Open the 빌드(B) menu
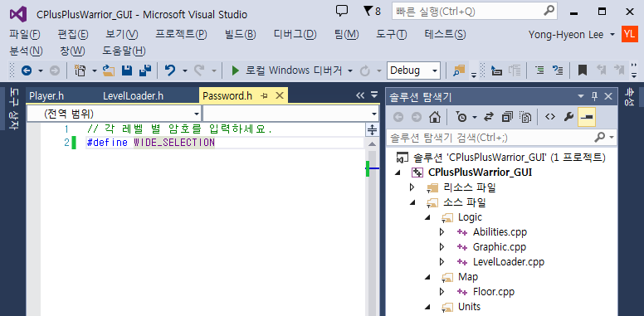 click(241, 35)
